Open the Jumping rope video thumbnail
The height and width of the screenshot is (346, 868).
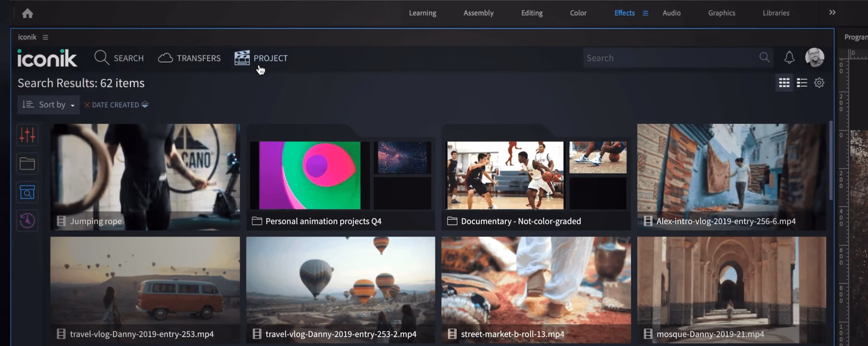145,177
